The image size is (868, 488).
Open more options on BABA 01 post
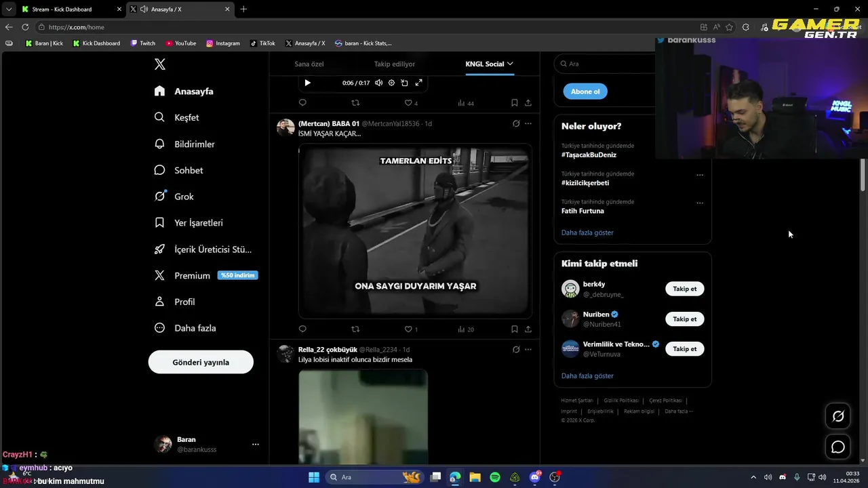[528, 123]
